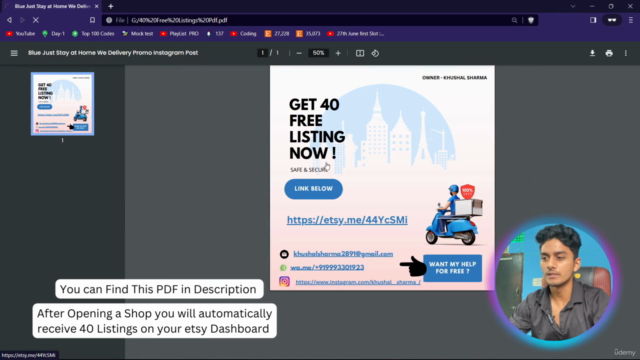Viewport: 640px width, 360px height.
Task: Expand the tab search dropdown arrow
Action: (x=573, y=6)
